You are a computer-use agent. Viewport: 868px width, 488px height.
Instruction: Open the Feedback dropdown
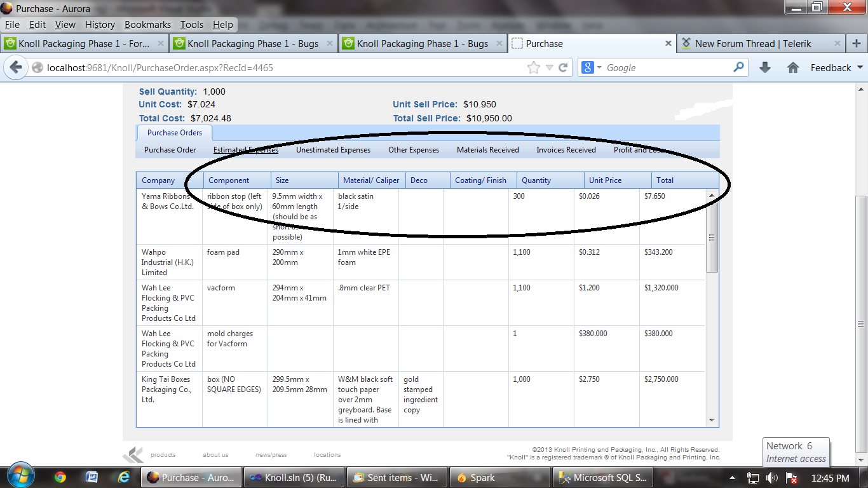click(x=836, y=67)
